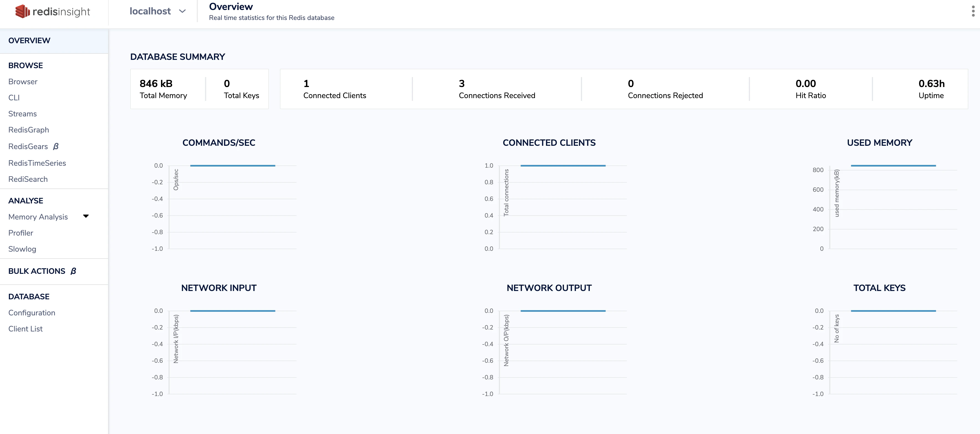Select RedisTimeSeries in the Browse section
This screenshot has height=434, width=980.
point(37,163)
